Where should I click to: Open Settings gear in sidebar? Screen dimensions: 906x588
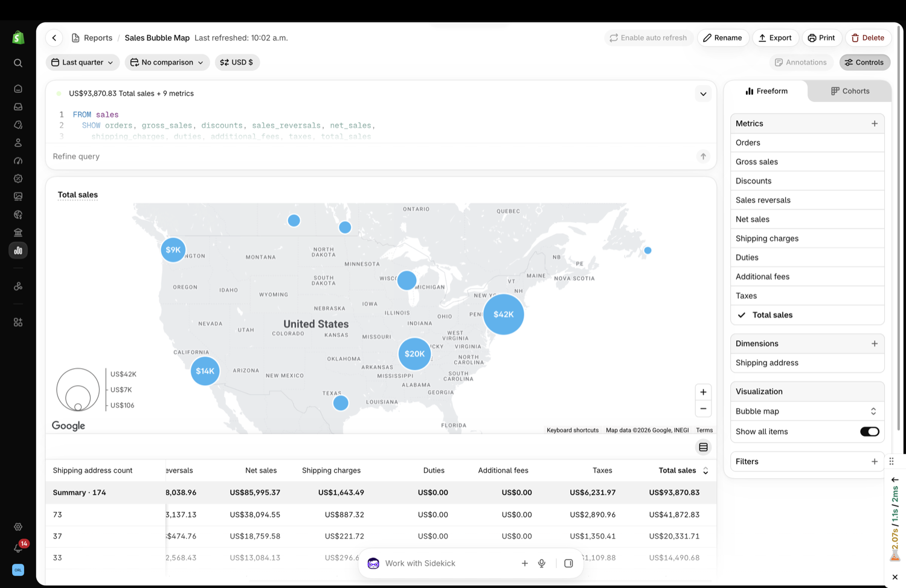[18, 527]
